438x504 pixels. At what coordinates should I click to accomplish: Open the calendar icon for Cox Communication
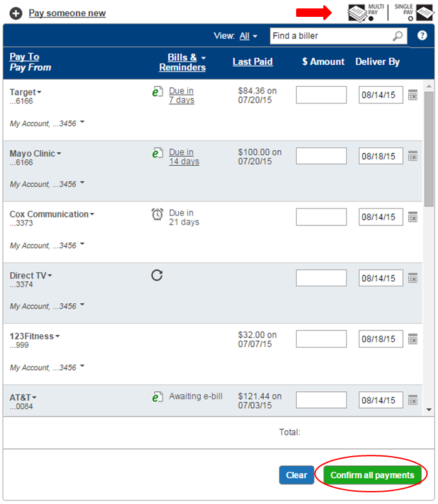(x=413, y=217)
